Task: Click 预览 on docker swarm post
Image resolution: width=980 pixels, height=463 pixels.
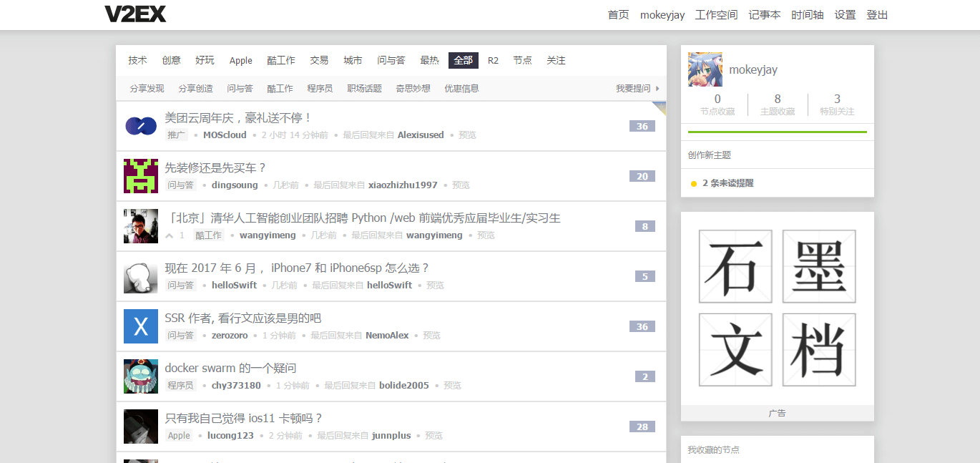Action: [x=452, y=386]
